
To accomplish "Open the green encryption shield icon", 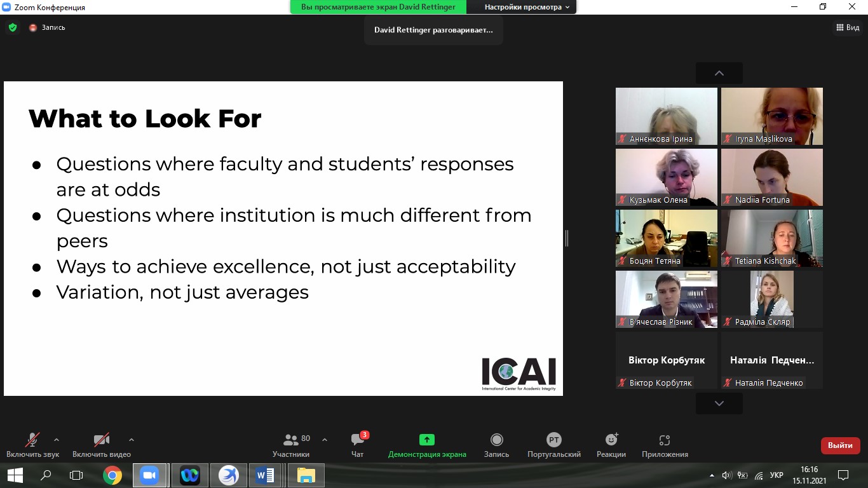I will (12, 27).
